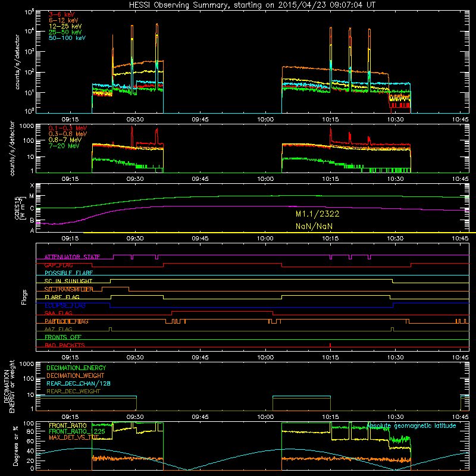This screenshot has width=476, height=476.
Task: Click the DECIMATION_ENERGY legend label
Action: [76, 368]
